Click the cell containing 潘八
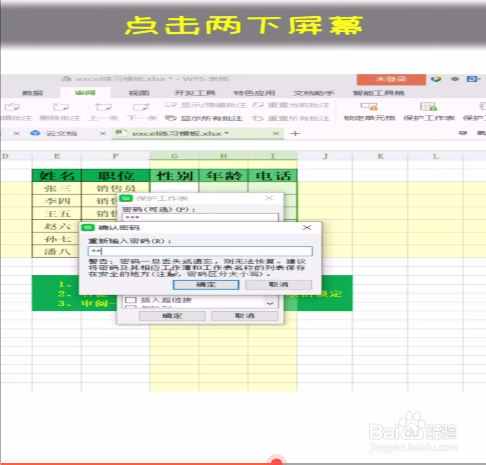 57,252
